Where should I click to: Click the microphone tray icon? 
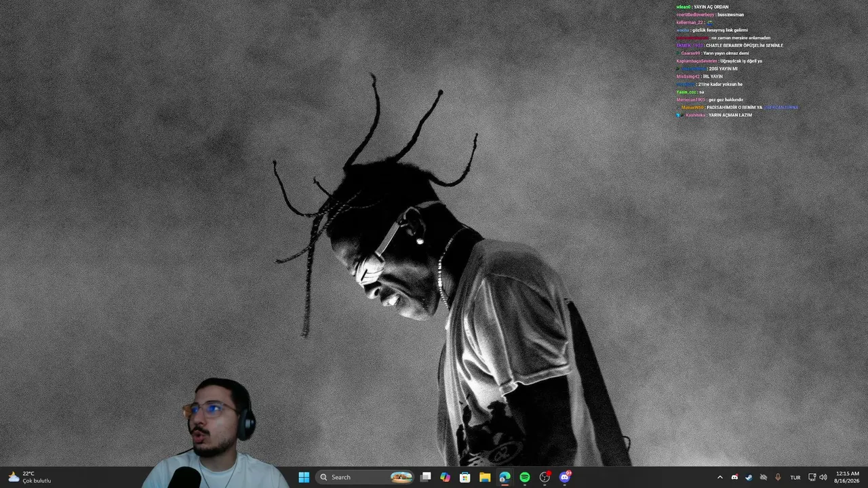point(778,477)
